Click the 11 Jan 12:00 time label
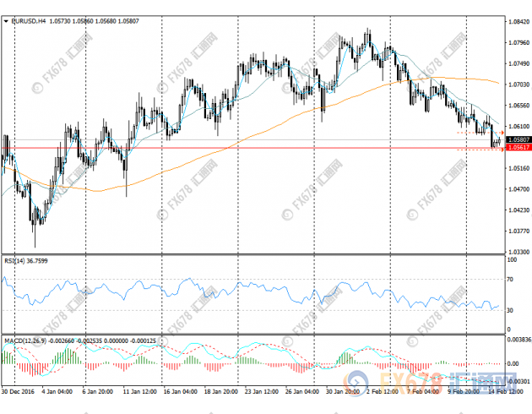The height and width of the screenshot is (414, 532). click(138, 392)
